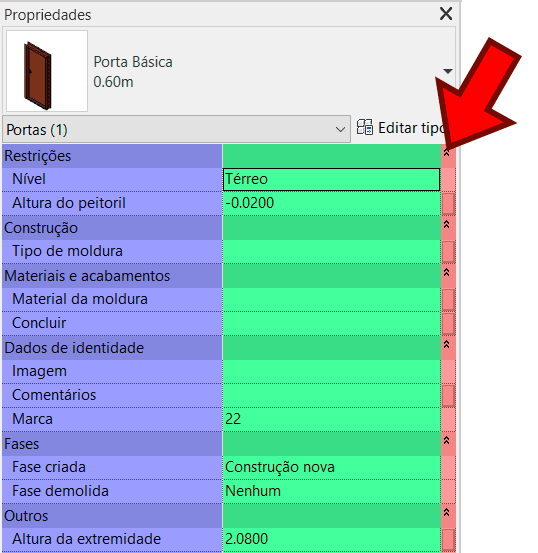Click the Porta Básica door thumbnail

coord(47,71)
